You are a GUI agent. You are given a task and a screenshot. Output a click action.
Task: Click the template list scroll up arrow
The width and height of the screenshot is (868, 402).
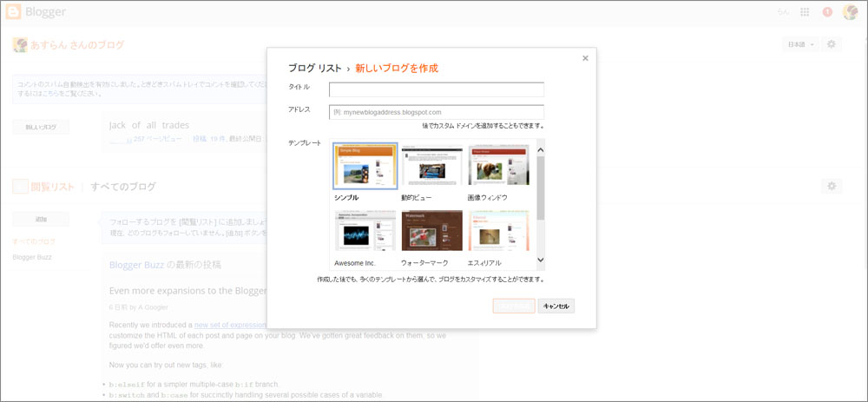point(540,149)
